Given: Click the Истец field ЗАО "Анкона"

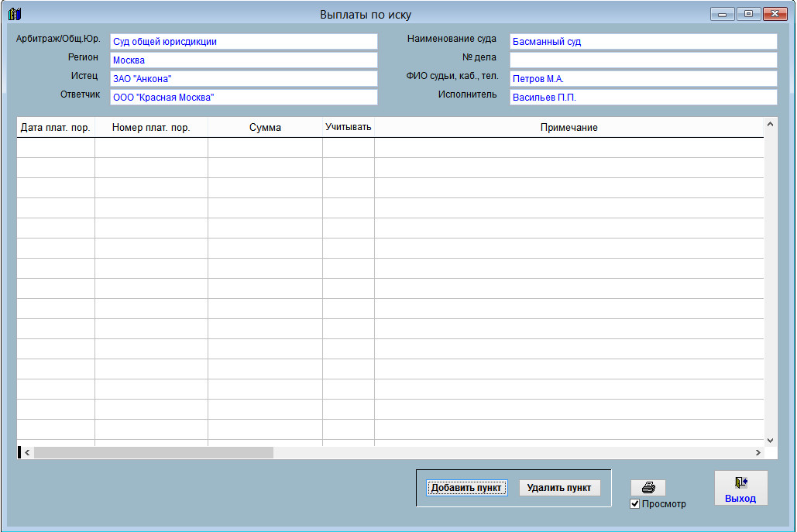Looking at the screenshot, I should 243,79.
